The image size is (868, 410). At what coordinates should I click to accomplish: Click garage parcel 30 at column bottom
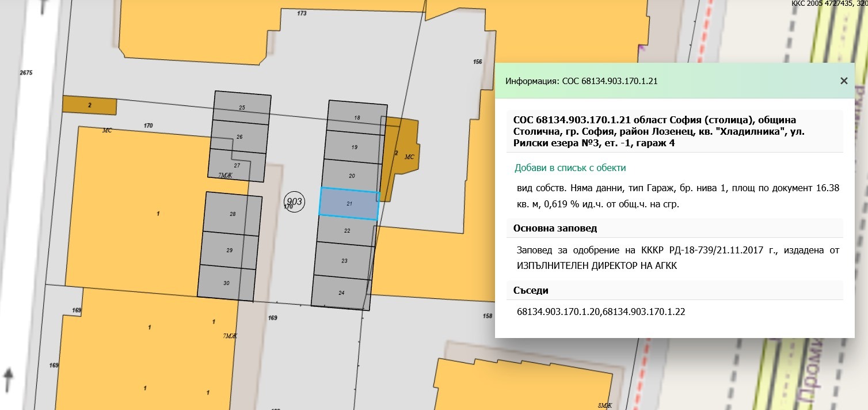click(226, 283)
